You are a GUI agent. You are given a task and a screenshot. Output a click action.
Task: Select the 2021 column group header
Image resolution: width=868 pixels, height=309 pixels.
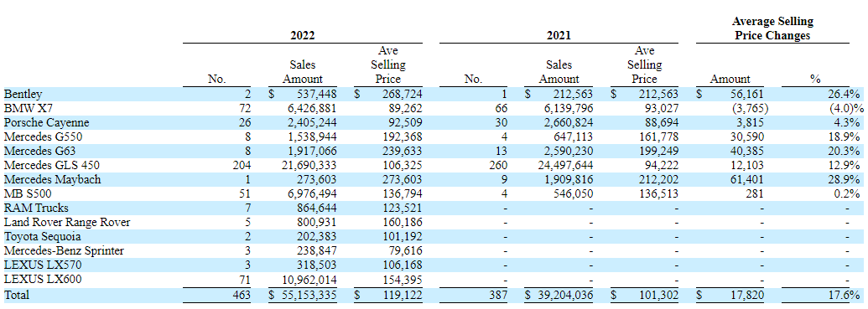(559, 36)
